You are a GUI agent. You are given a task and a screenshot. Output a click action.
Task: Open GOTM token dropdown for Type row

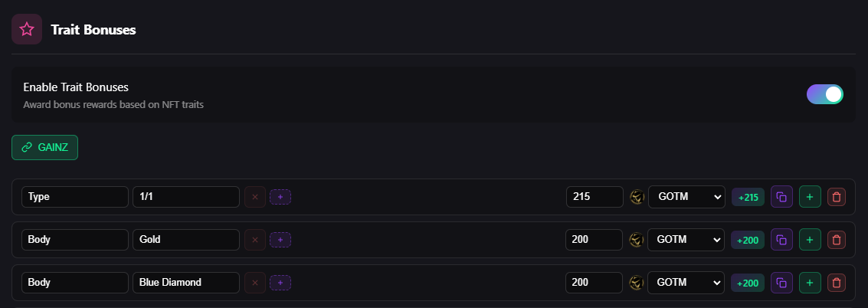(x=686, y=197)
